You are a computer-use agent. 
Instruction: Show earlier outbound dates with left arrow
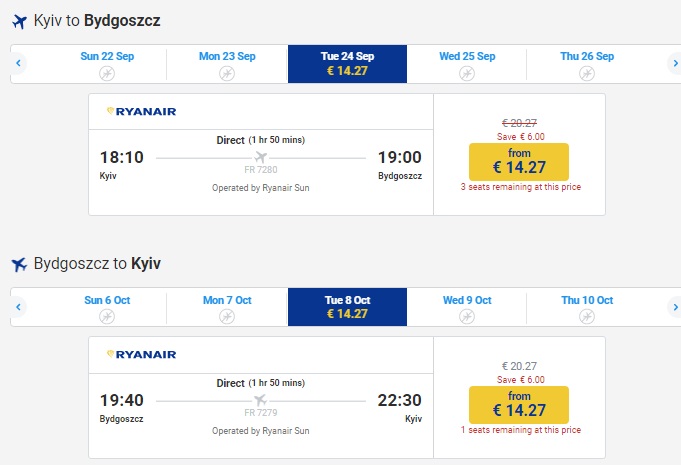[x=18, y=64]
